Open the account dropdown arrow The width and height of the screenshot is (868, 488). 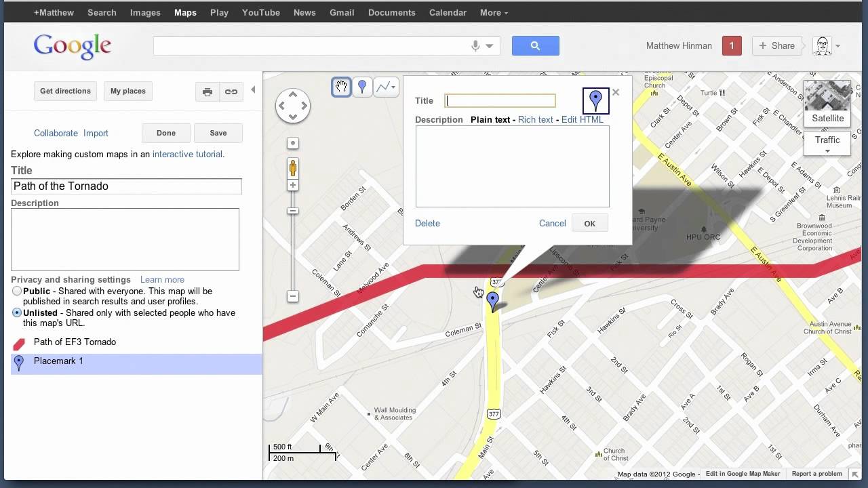(x=838, y=46)
